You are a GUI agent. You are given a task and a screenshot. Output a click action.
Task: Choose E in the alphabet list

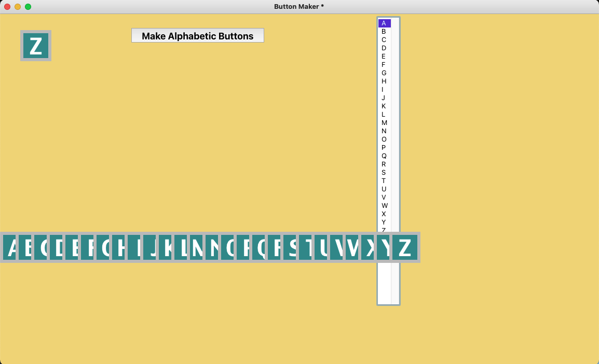(x=384, y=57)
